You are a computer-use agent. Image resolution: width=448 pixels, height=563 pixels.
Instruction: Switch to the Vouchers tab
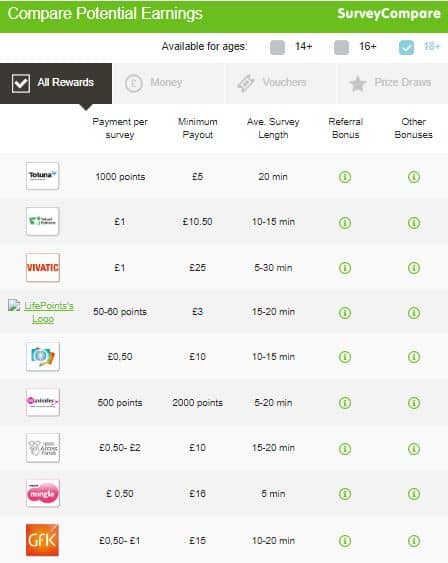280,83
